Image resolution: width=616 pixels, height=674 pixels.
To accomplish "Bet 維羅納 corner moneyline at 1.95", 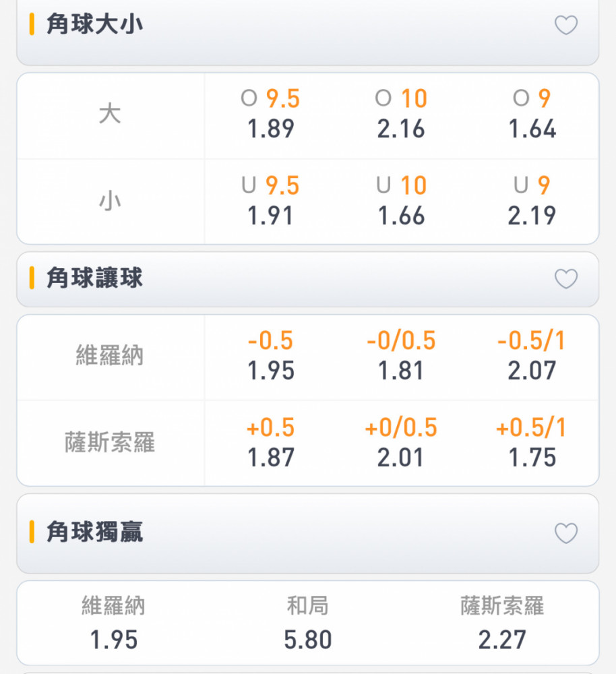I will tap(114, 623).
